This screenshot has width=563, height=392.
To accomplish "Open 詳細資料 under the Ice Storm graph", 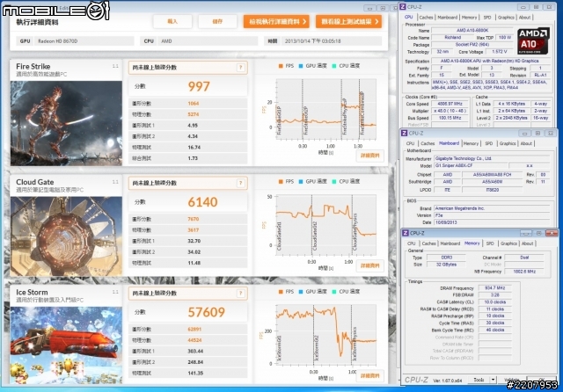I will pyautogui.click(x=369, y=376).
